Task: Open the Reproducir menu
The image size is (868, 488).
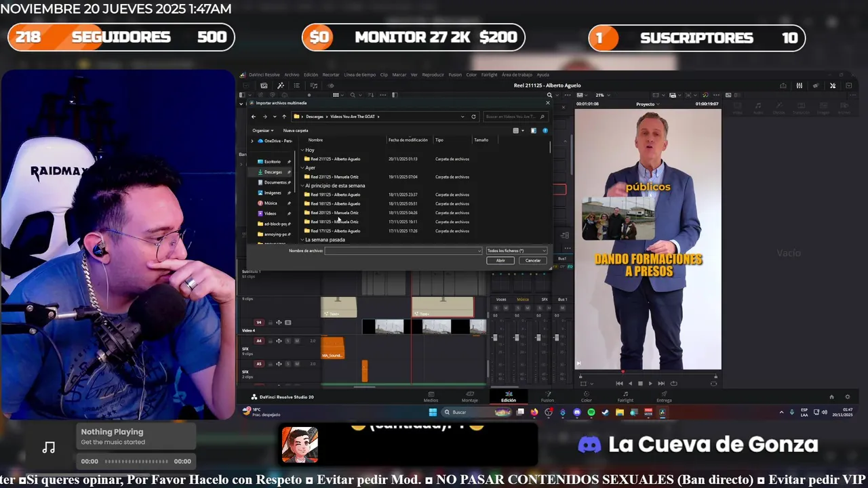Action: (x=433, y=75)
